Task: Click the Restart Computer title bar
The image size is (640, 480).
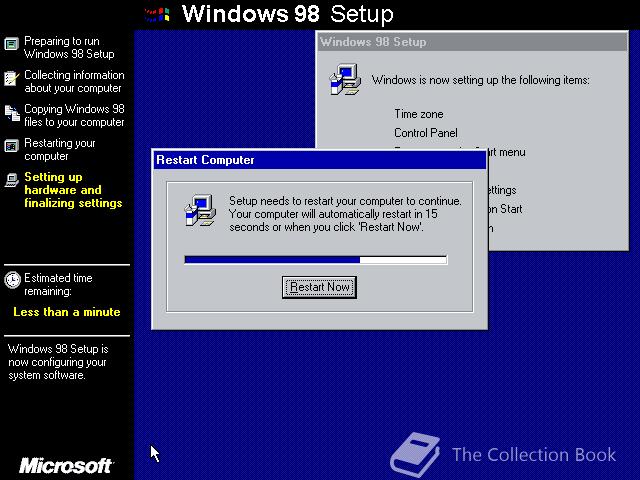Action: 319,160
